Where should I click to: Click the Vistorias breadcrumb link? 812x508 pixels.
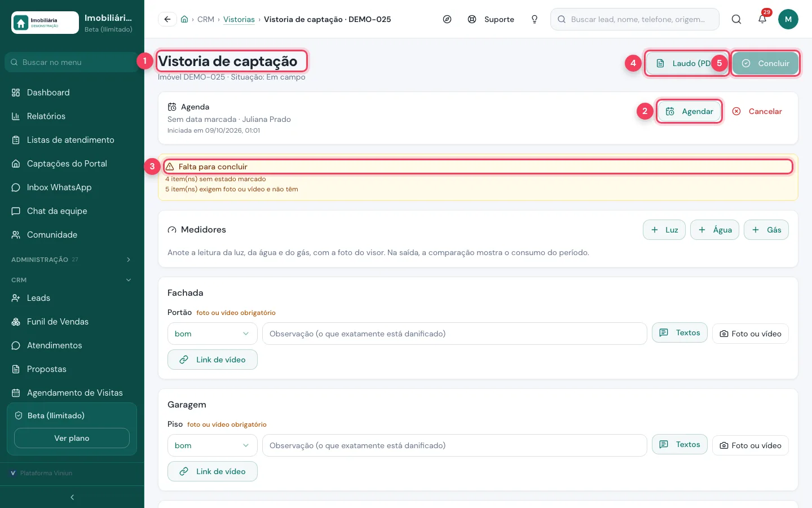tap(239, 19)
